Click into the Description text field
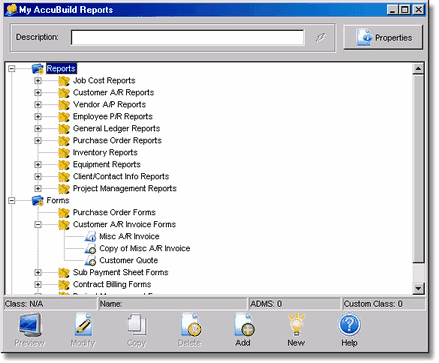 (187, 37)
